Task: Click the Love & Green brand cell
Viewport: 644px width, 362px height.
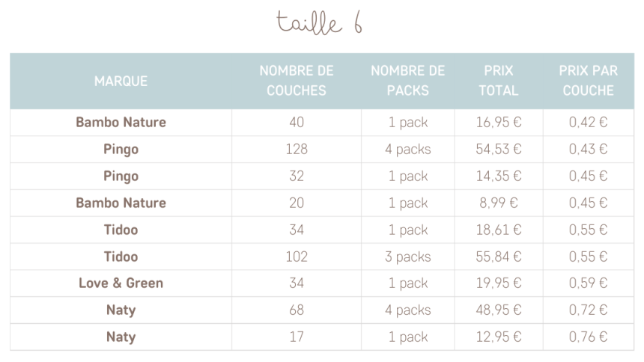Action: pyautogui.click(x=121, y=283)
